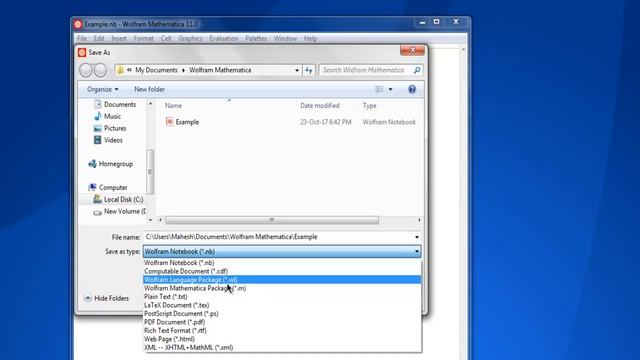The height and width of the screenshot is (360, 640).
Task: Click the navigation pane vertical scrollbar thumb
Action: click(150, 171)
